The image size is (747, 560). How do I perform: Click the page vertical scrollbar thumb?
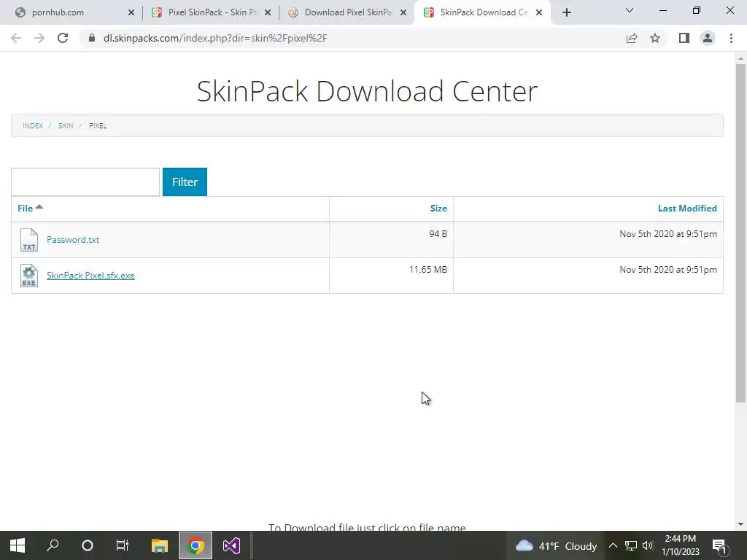click(x=740, y=233)
